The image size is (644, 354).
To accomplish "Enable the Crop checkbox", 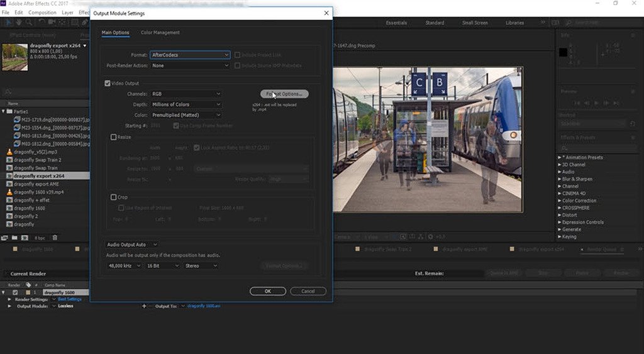I will (114, 197).
